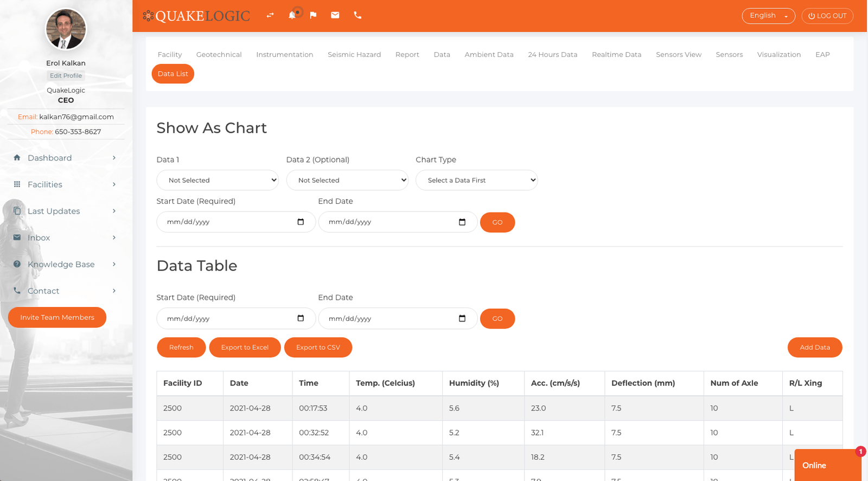Viewport: 868px width, 481px height.
Task: Click the Knowledge Base question mark icon
Action: (17, 264)
